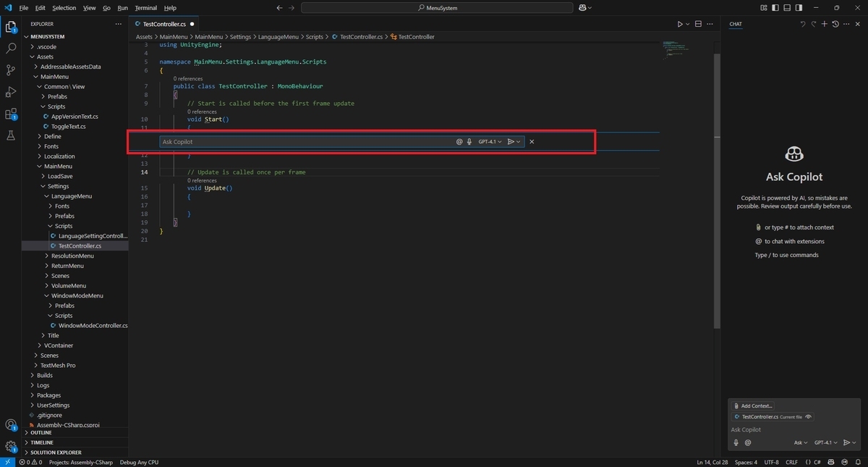The width and height of the screenshot is (868, 467).
Task: Click the editor vertical scrollbar
Action: [x=717, y=188]
